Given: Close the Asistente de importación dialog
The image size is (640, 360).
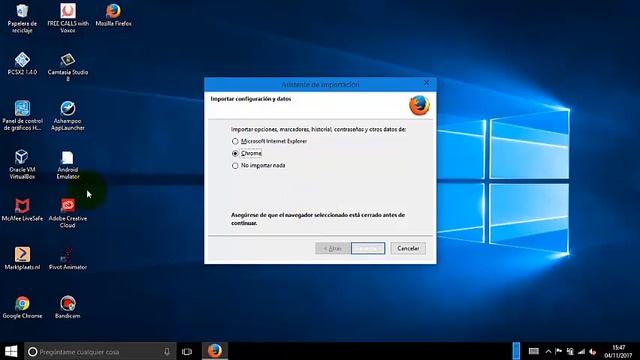Looking at the screenshot, I should tap(427, 83).
